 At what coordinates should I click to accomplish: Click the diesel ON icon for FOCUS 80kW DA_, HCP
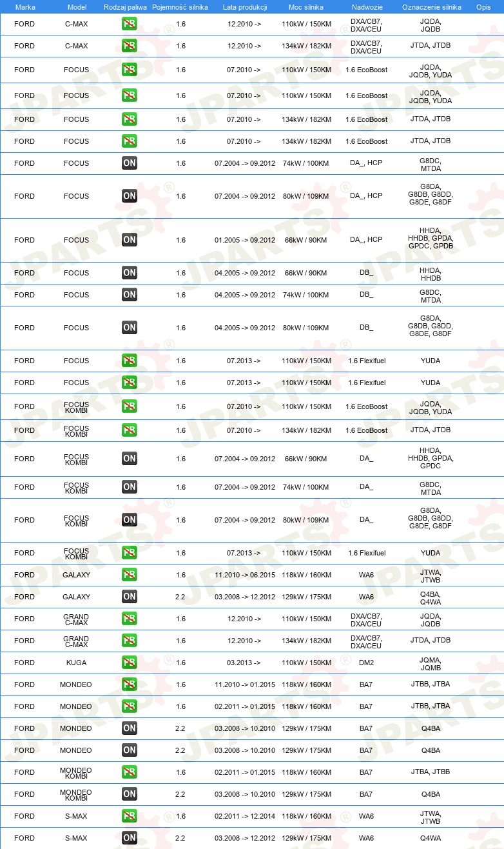130,196
